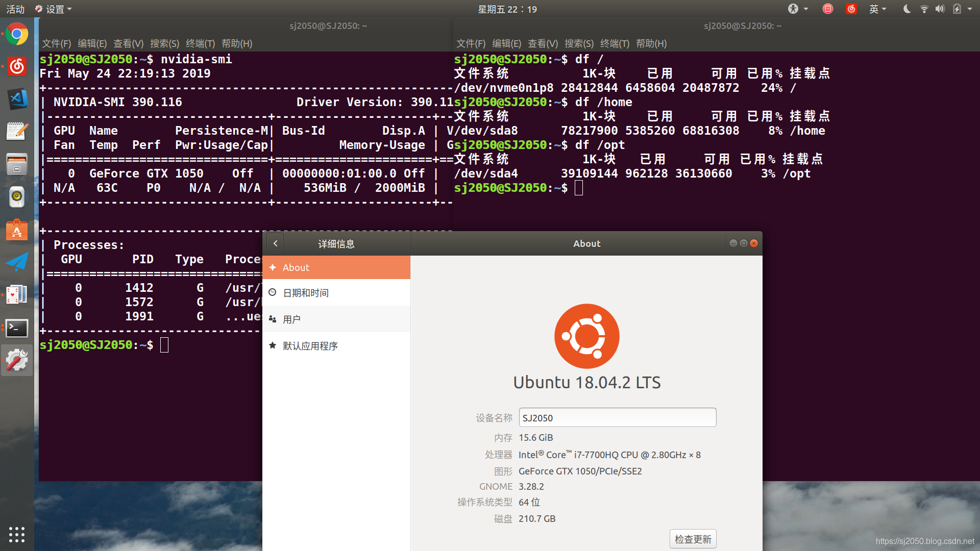980x551 pixels.
Task: Click the pink tray indicator icon in the top bar
Action: pyautogui.click(x=828, y=9)
